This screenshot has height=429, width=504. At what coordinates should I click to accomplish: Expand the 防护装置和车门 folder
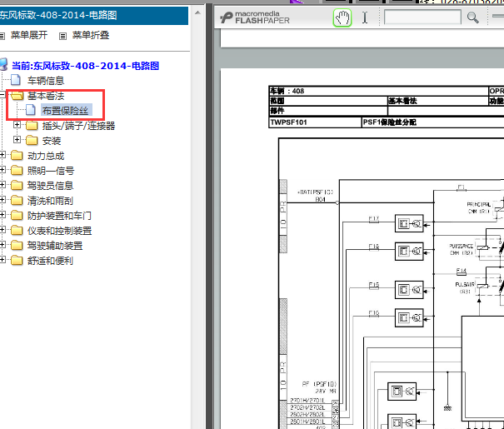2,215
